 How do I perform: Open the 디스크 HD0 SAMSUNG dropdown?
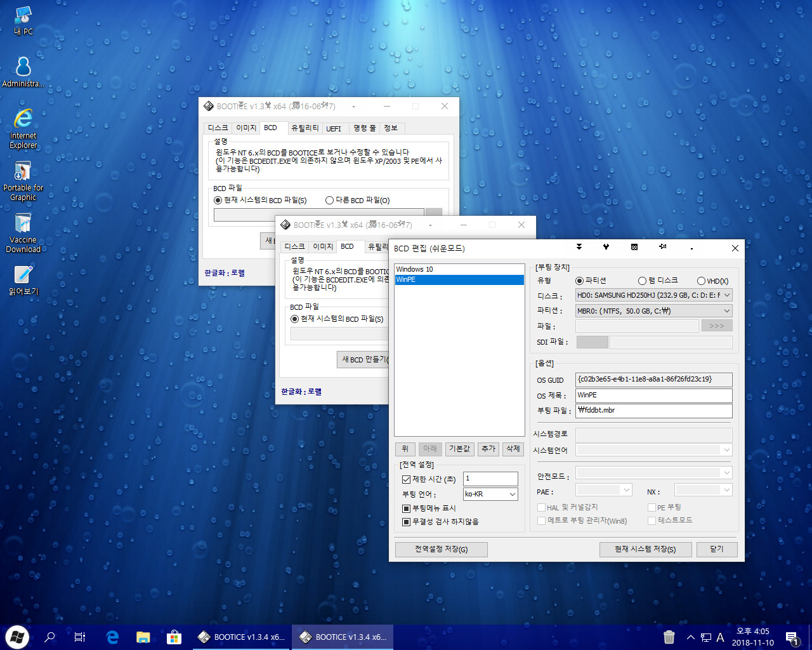pos(654,295)
